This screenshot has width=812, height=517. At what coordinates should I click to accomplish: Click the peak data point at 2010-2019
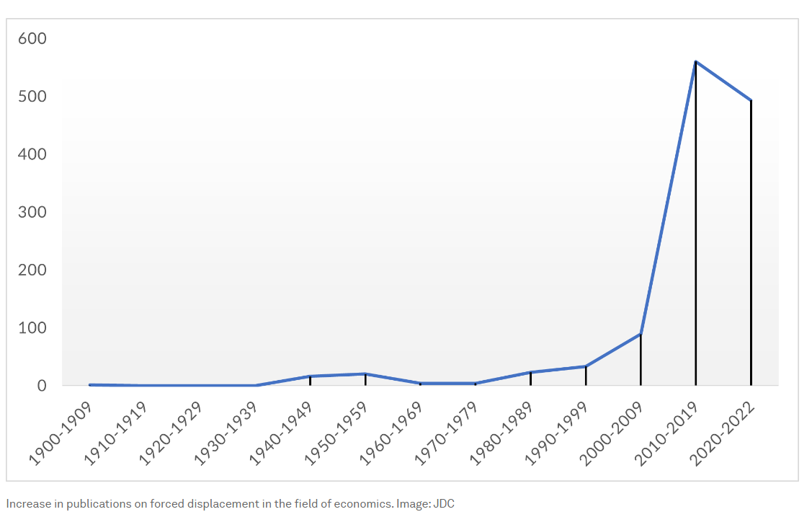(x=695, y=61)
